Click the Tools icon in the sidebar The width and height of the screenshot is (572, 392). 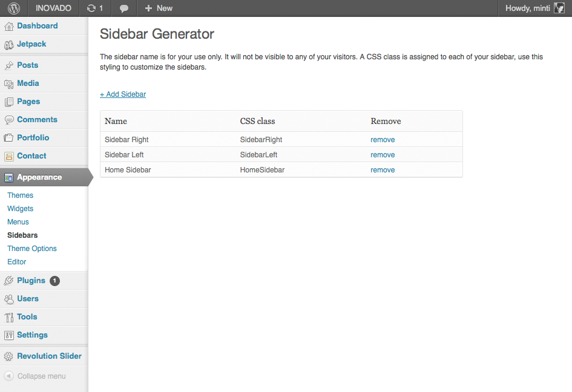click(10, 316)
